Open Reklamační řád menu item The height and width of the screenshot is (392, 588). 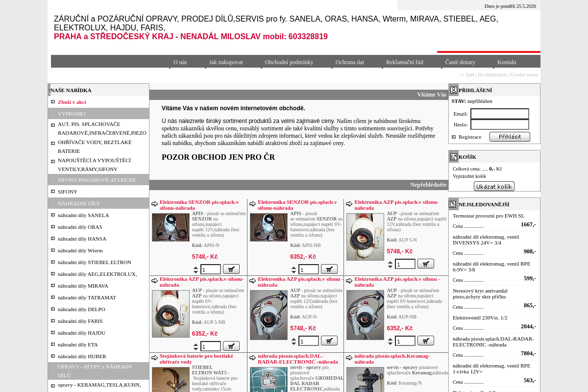[405, 62]
